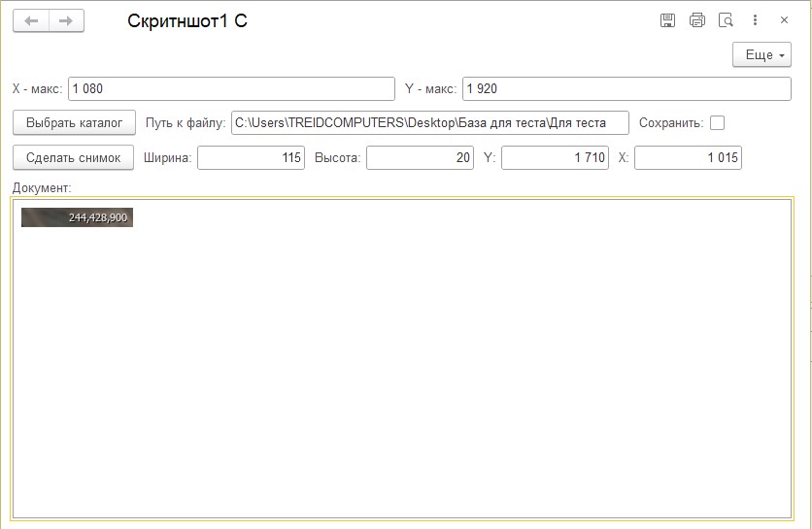Click the captured snapshot image 244,428,900
The image size is (812, 529).
(x=77, y=217)
